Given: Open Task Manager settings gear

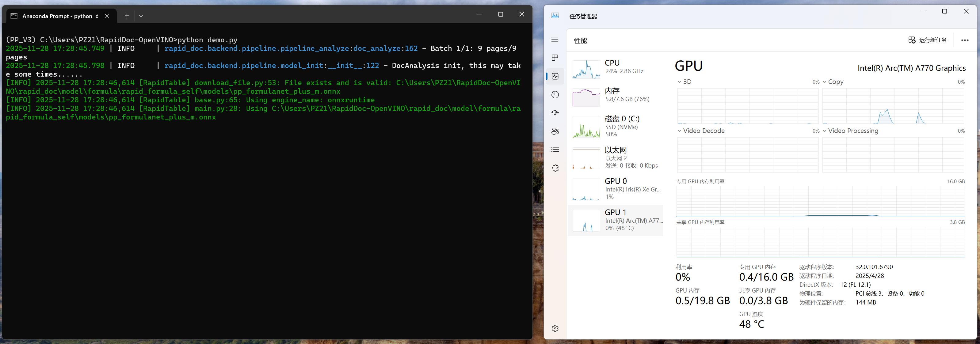Looking at the screenshot, I should click(555, 328).
